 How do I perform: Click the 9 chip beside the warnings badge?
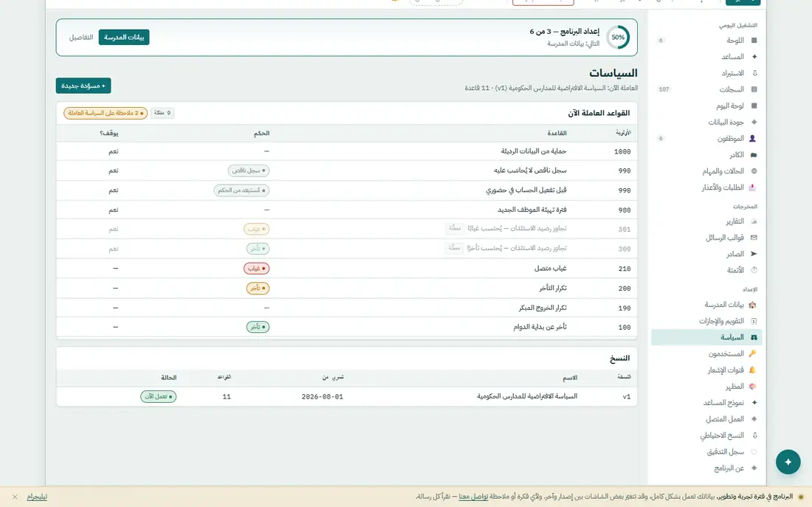click(x=162, y=113)
